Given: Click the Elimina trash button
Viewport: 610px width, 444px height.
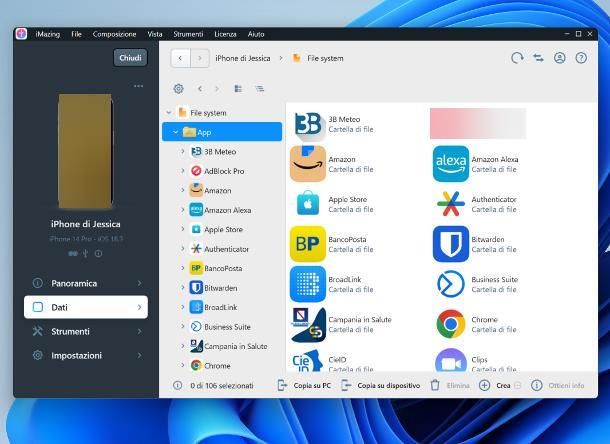Looking at the screenshot, I should click(450, 386).
